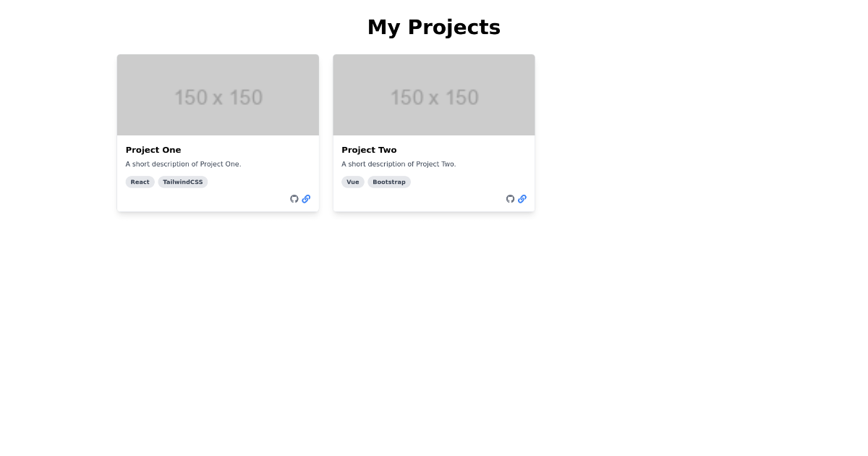Viewport: 868px width, 456px height.
Task: Select the React tag on Project One
Action: tap(140, 182)
